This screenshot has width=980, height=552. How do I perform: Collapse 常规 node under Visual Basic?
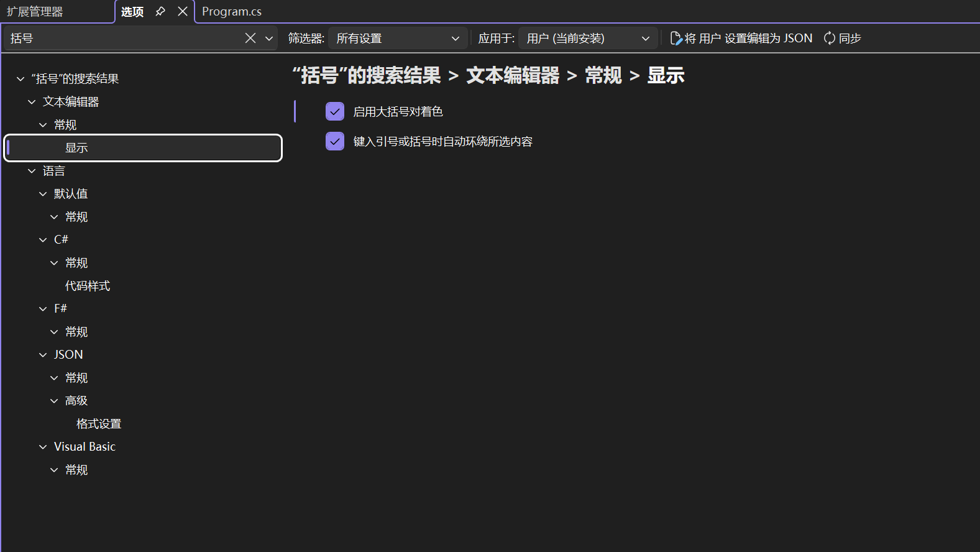pyautogui.click(x=54, y=470)
